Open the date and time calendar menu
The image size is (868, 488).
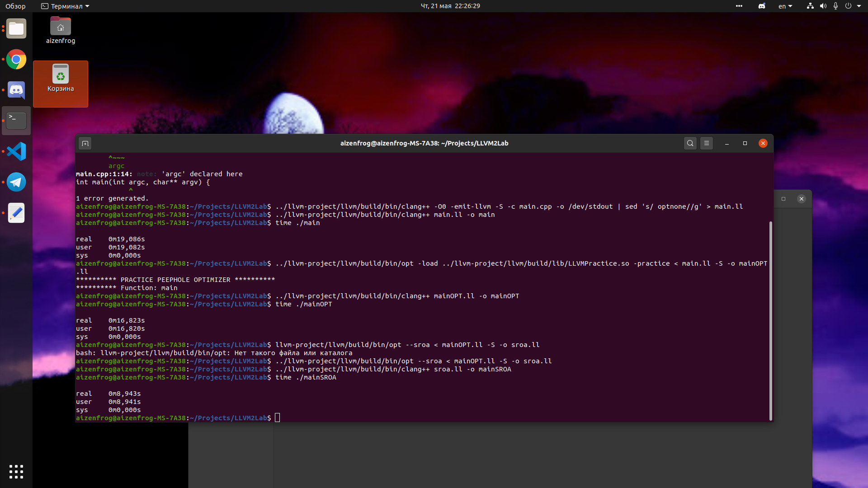coord(450,6)
